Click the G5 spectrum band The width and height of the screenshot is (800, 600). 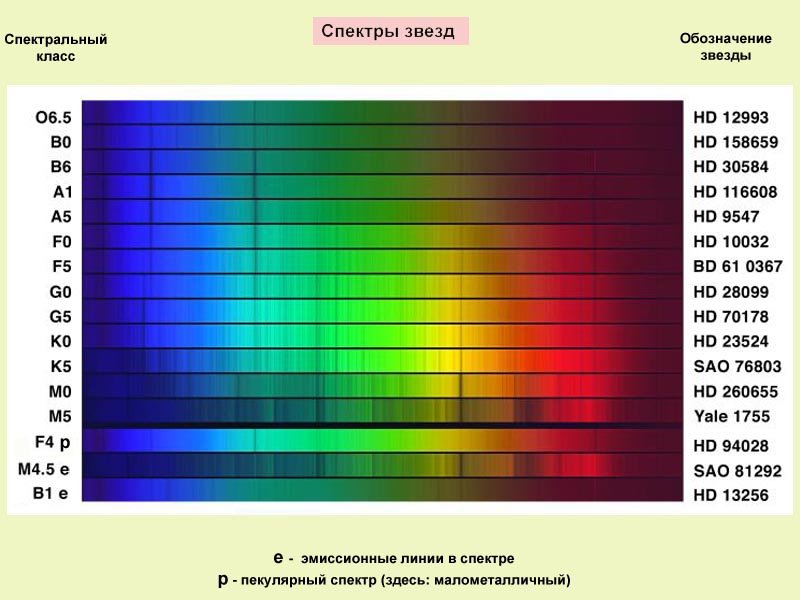383,312
